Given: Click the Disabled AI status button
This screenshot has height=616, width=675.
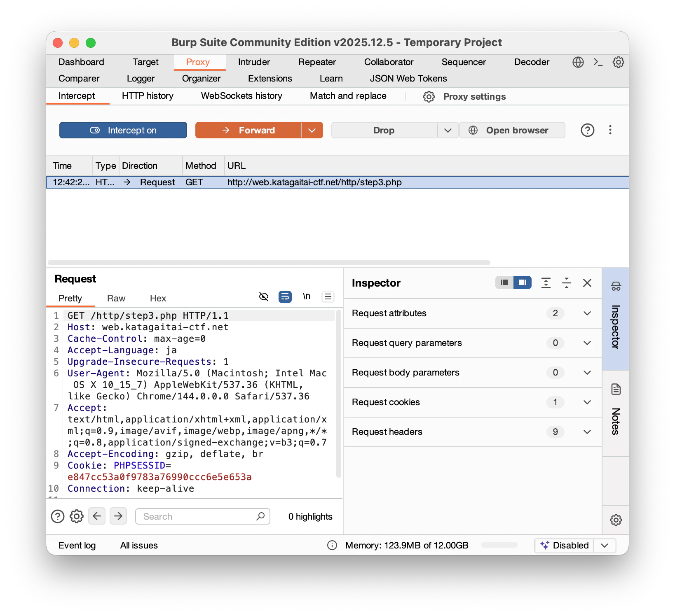Looking at the screenshot, I should [565, 545].
